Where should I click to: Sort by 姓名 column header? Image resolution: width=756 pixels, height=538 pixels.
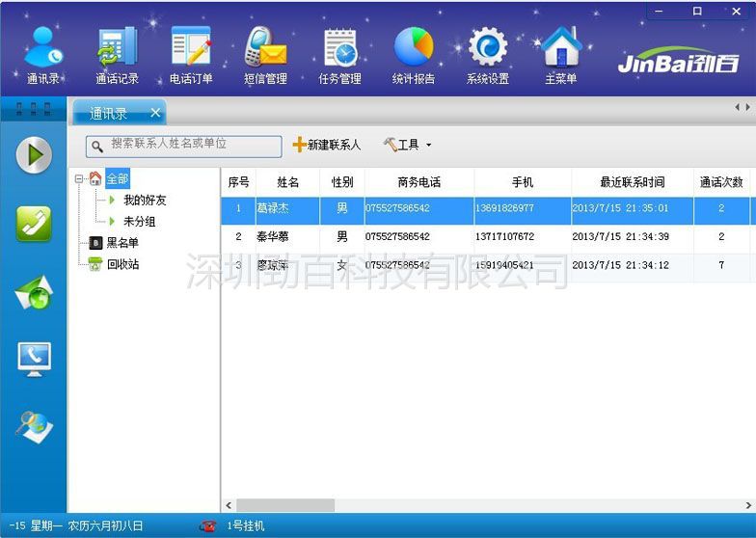pos(287,182)
